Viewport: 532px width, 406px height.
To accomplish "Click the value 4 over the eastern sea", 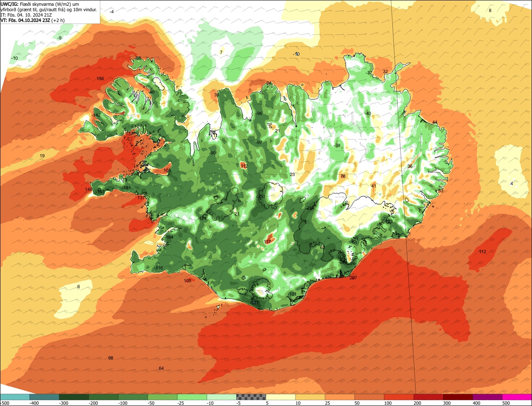I will tap(512, 183).
